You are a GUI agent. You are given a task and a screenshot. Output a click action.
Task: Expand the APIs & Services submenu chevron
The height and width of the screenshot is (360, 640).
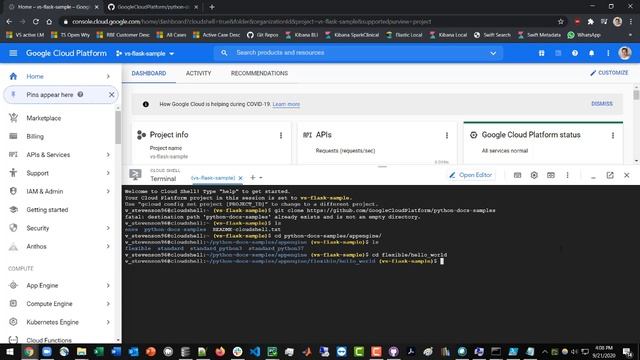tap(108, 155)
